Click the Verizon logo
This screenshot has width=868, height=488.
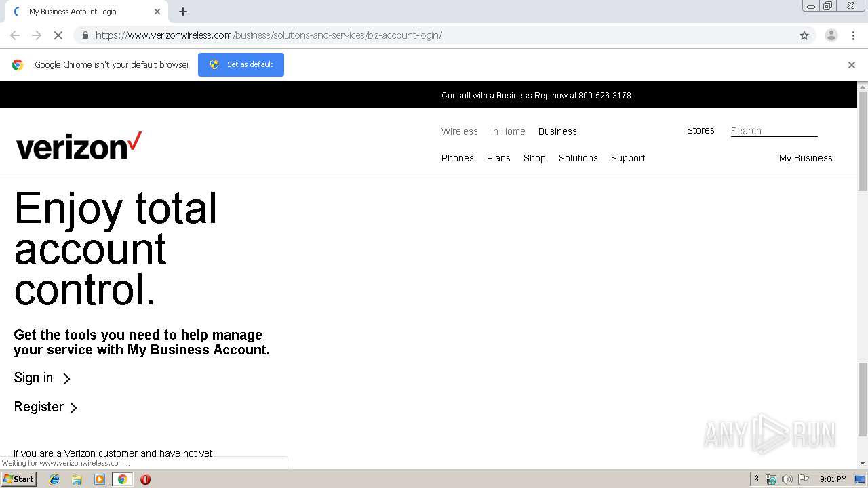(x=79, y=146)
